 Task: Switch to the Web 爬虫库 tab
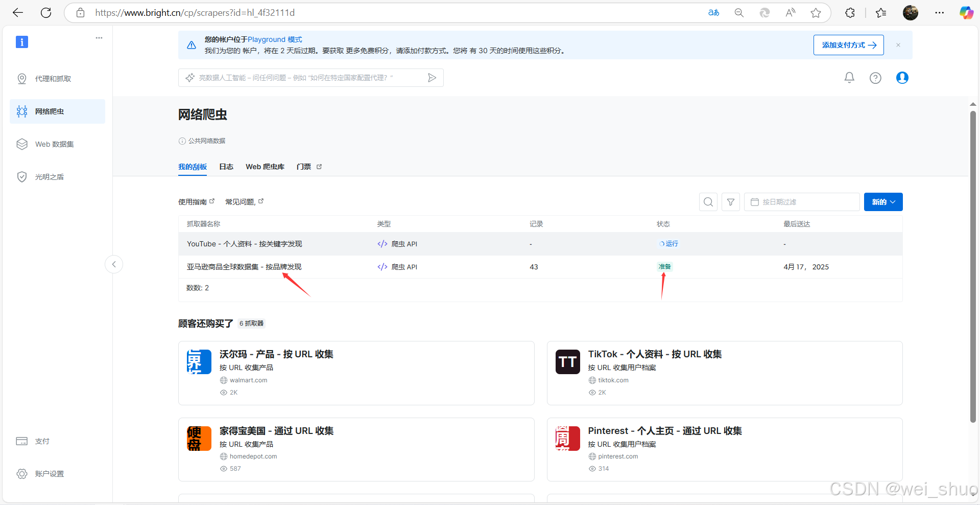tap(265, 167)
